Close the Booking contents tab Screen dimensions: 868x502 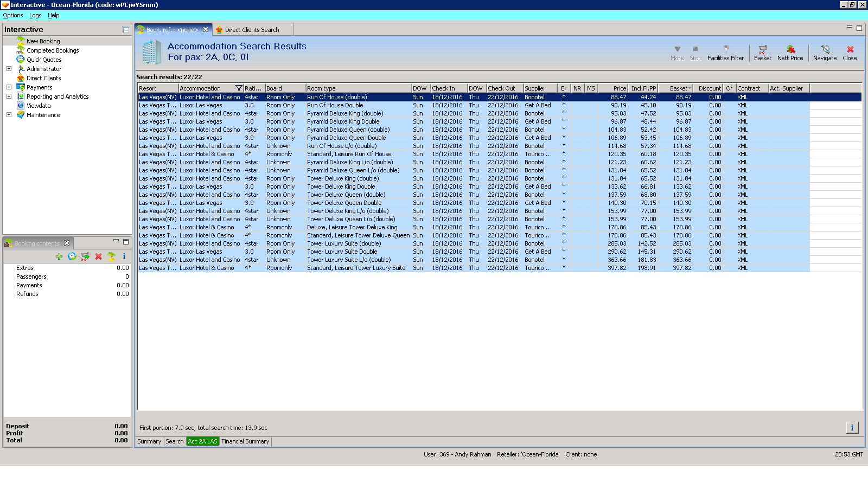point(67,243)
